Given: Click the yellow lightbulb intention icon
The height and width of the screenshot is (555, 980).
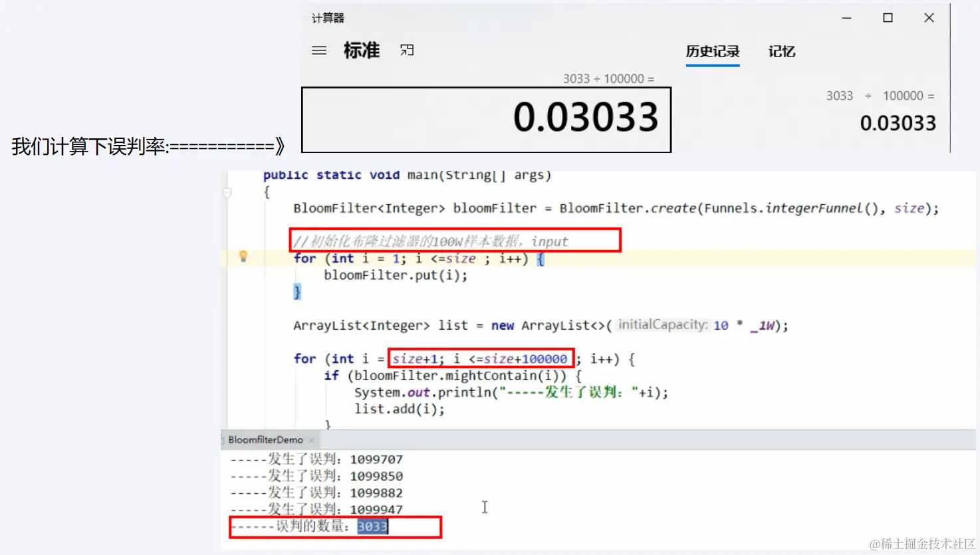Looking at the screenshot, I should pos(243,256).
